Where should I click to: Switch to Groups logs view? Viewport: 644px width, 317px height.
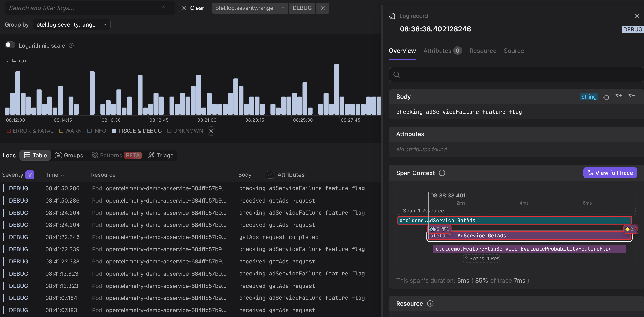pyautogui.click(x=69, y=155)
